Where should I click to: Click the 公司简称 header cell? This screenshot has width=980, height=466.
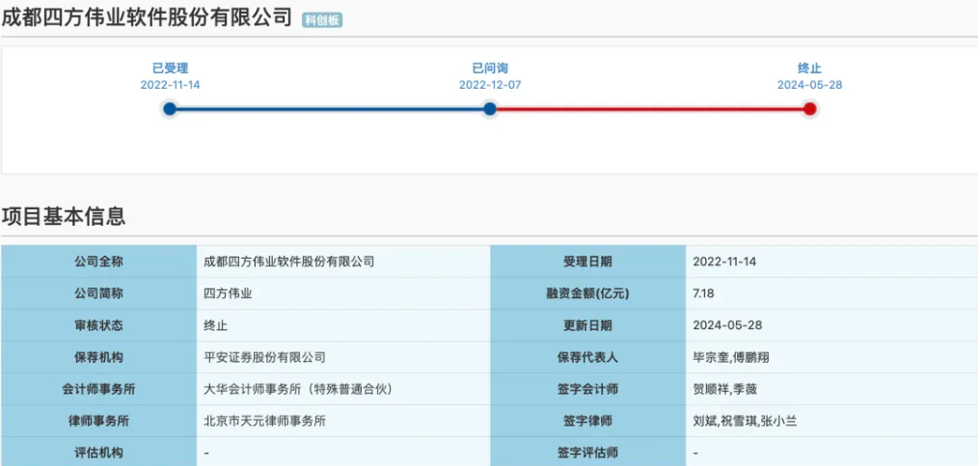click(98, 293)
